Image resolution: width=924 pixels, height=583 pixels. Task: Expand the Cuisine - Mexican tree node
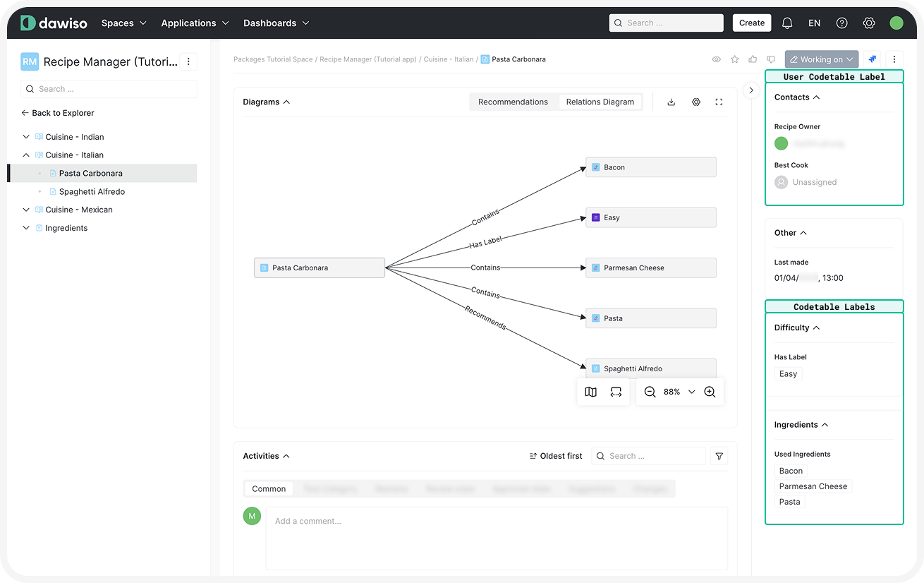coord(26,210)
